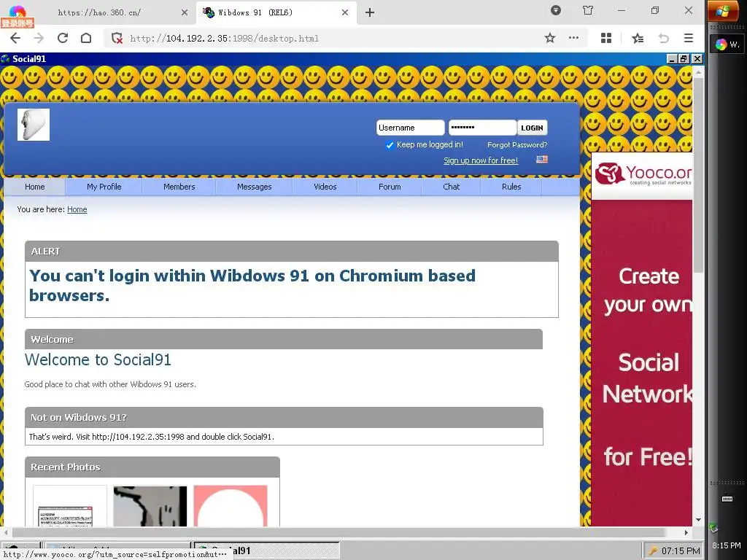The width and height of the screenshot is (747, 560).
Task: Open the favorites list star icon
Action: [638, 38]
